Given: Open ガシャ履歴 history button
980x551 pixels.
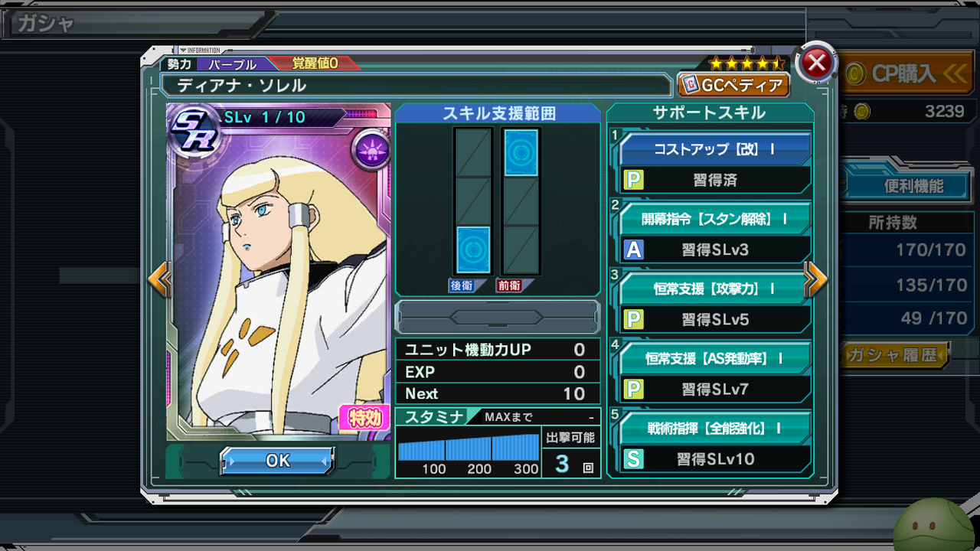Looking at the screenshot, I should point(895,355).
